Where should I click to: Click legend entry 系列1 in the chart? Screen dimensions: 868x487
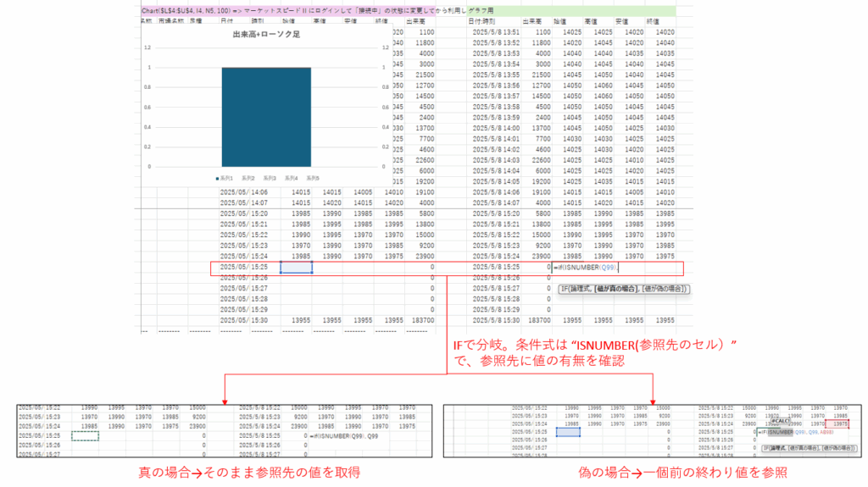225,178
